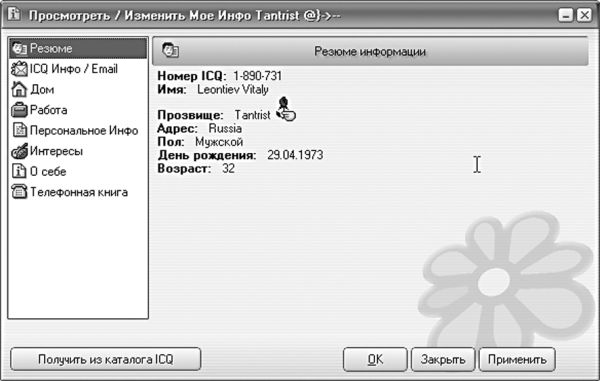Click the birthday 29.04.1973
The image size is (600, 381).
coord(295,155)
